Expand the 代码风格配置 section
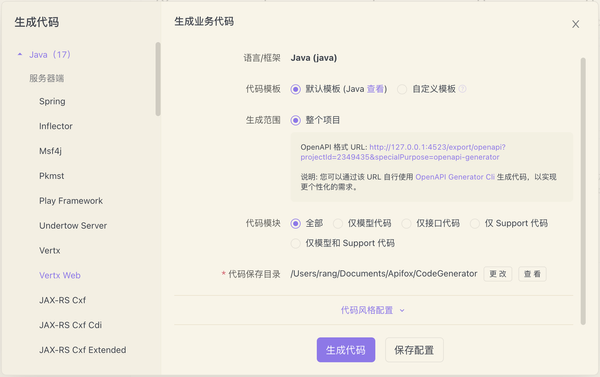This screenshot has width=600, height=377. (367, 310)
